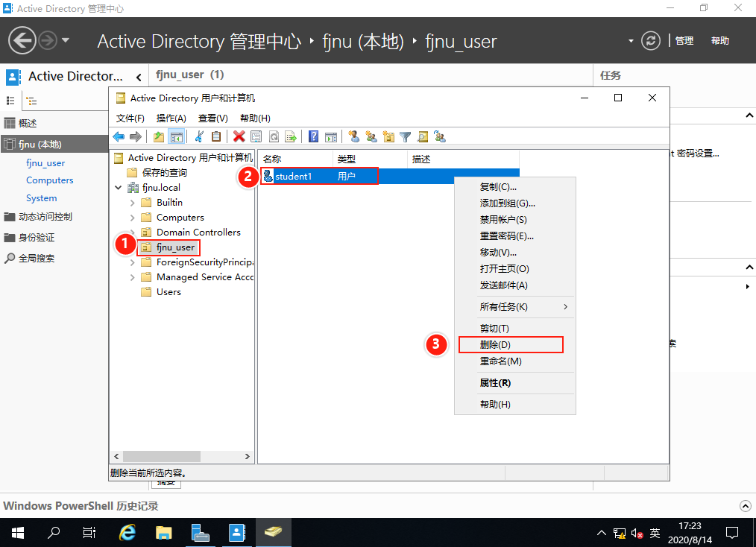The height and width of the screenshot is (547, 756).
Task: Open breadcrumb dropdown arrow left of refresh
Action: 631,41
